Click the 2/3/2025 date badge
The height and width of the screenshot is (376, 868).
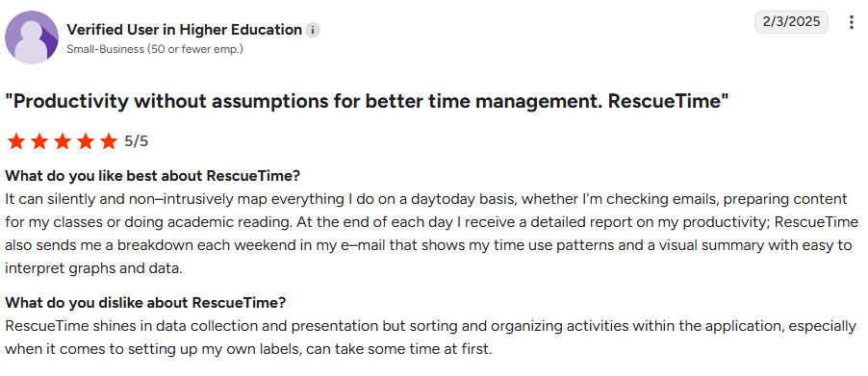coord(791,22)
